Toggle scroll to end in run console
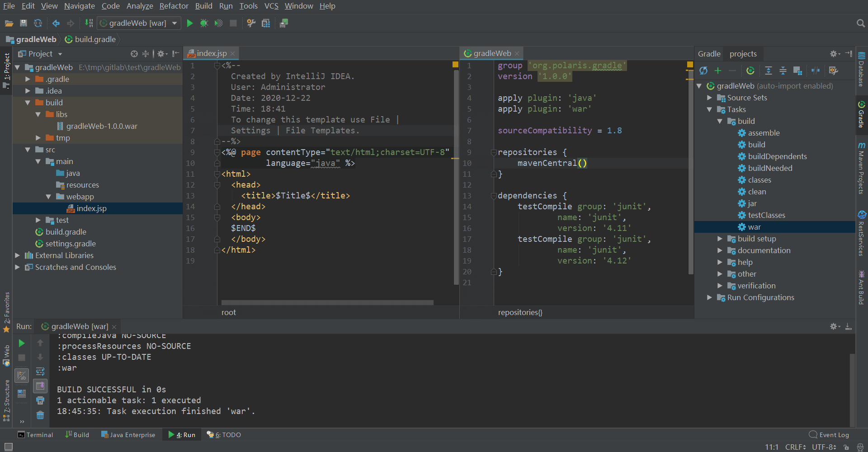 tap(40, 386)
